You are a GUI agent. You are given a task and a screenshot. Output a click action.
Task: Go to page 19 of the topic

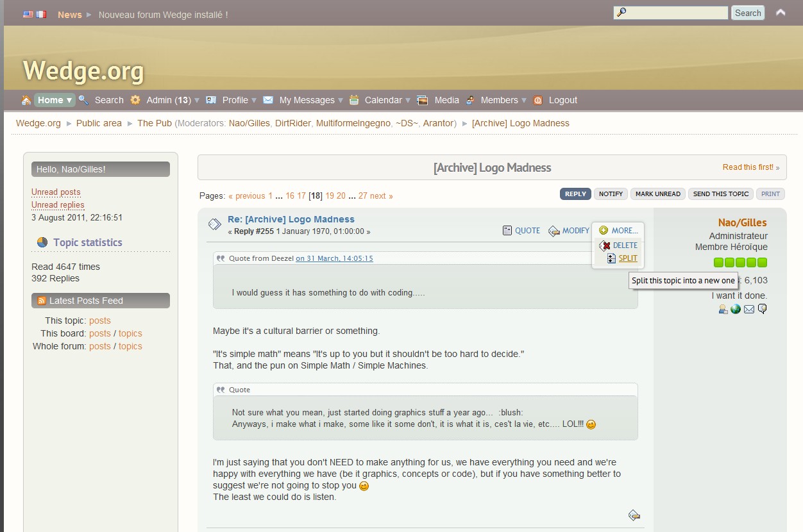coord(330,196)
